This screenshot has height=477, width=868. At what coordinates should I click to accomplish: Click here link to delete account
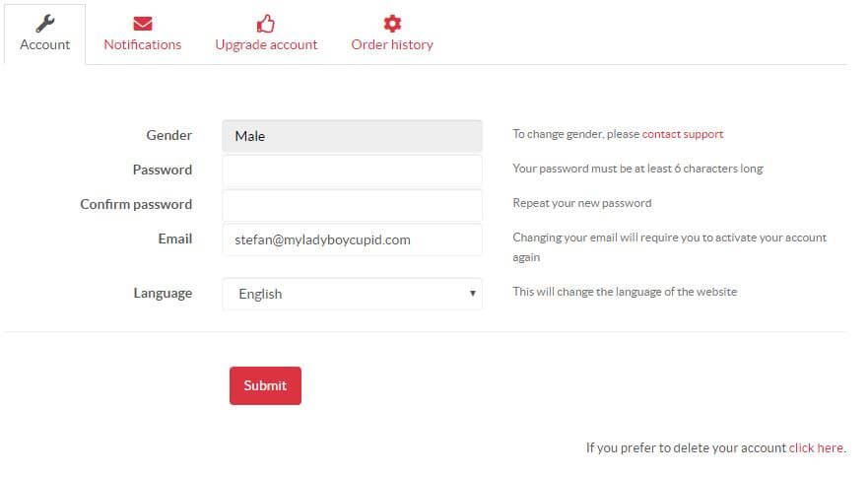click(x=816, y=447)
